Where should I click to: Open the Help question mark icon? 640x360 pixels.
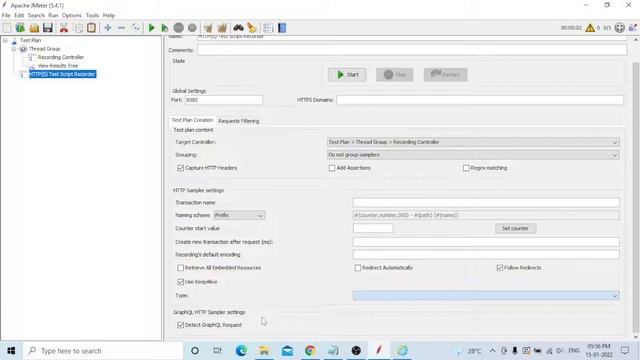(x=282, y=28)
